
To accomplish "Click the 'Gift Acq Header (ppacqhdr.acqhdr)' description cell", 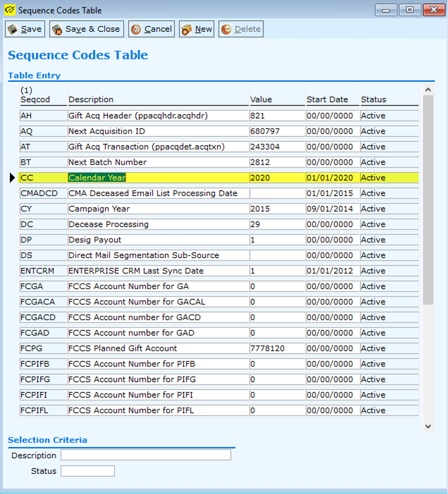I will tap(158, 115).
